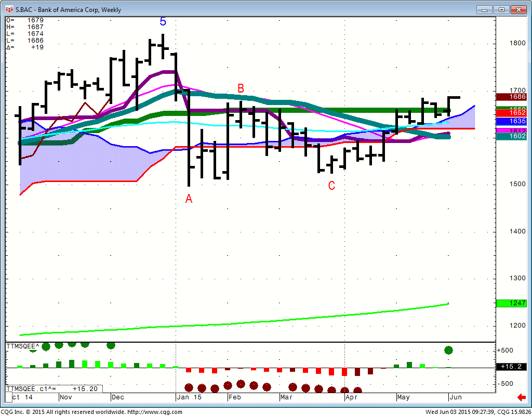Image resolution: width=532 pixels, height=416 pixels.
Task: Click the http://www.cqg.com link in footer
Action: [x=155, y=412]
